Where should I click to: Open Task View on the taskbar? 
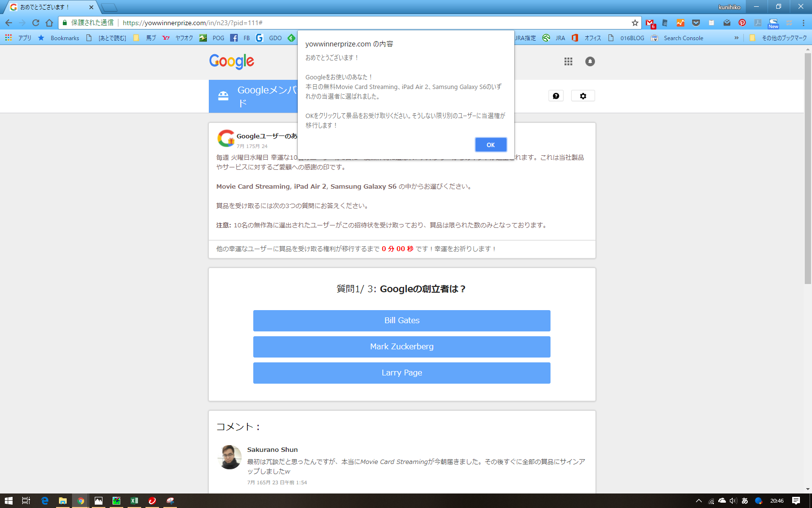26,501
